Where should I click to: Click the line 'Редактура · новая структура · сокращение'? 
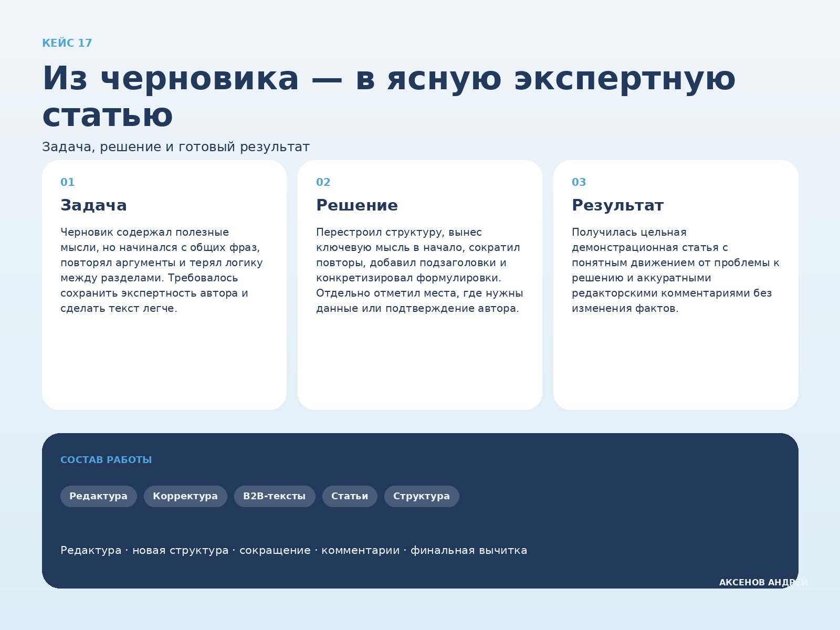tap(294, 550)
